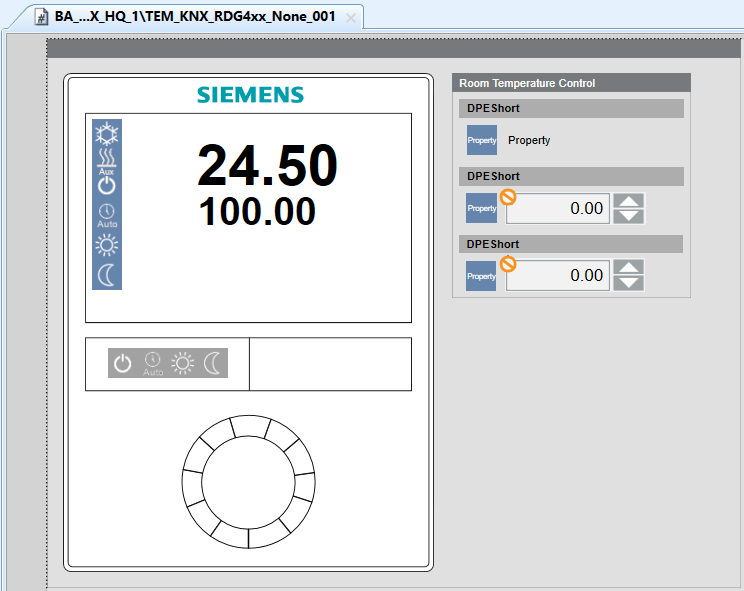Screen dimensions: 744x591
Task: Click the Property icon beside the bottom value field
Action: pyautogui.click(x=481, y=275)
